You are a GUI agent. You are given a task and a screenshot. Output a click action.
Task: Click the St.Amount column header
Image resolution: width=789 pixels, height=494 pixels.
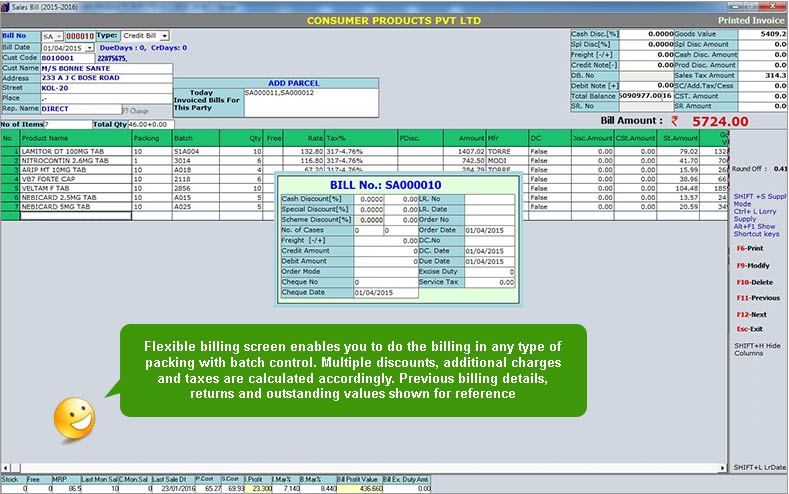click(x=678, y=138)
